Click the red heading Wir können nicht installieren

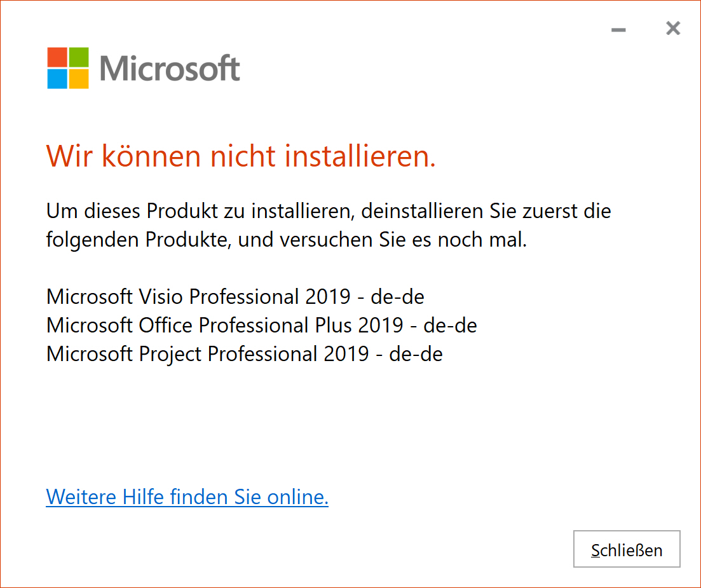pyautogui.click(x=241, y=156)
